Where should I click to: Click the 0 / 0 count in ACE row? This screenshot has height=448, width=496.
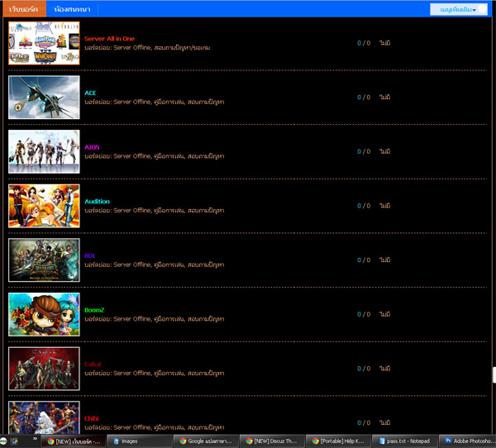[x=364, y=98]
